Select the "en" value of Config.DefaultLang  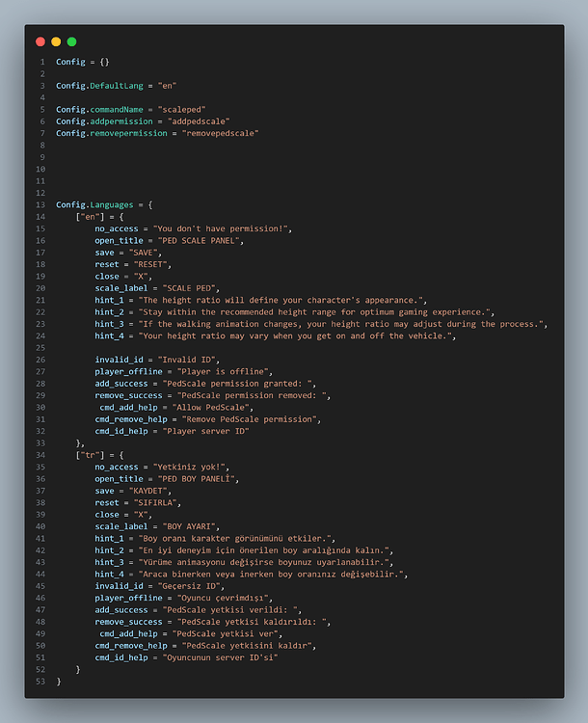[x=168, y=86]
